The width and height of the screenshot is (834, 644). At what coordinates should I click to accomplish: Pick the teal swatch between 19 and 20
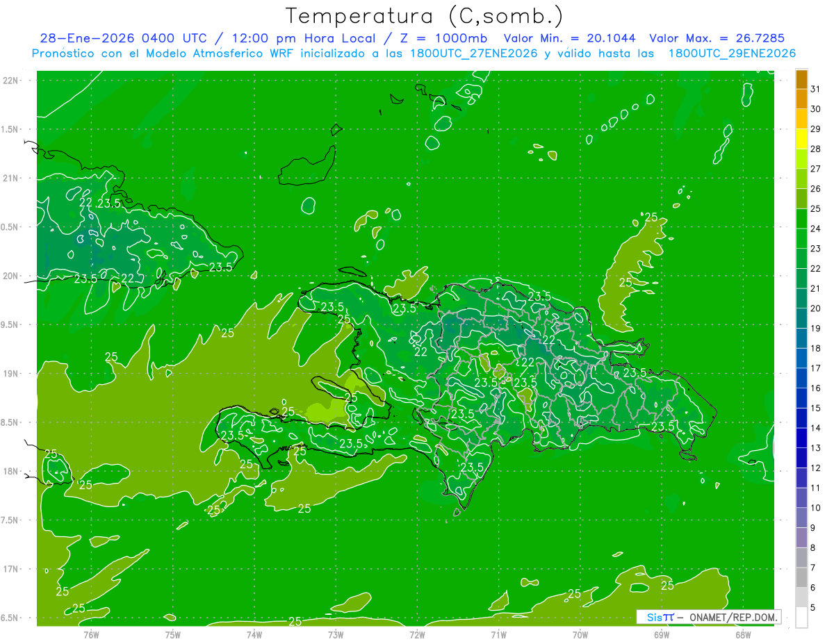pos(801,318)
